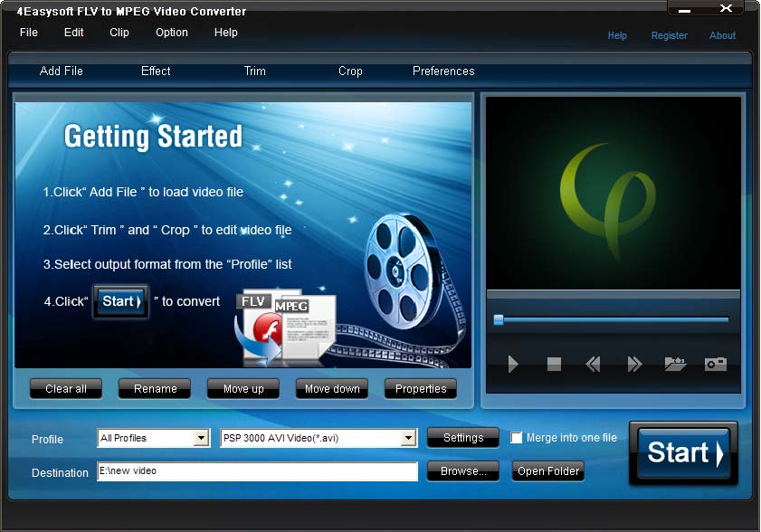Click the blue Help link at top right
The width and height of the screenshot is (761, 532).
[x=617, y=35]
